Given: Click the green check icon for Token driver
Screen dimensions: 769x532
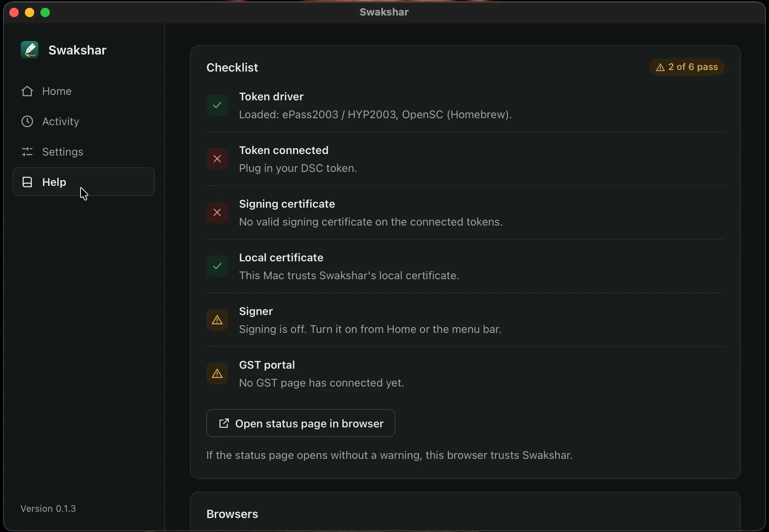Looking at the screenshot, I should pos(217,105).
